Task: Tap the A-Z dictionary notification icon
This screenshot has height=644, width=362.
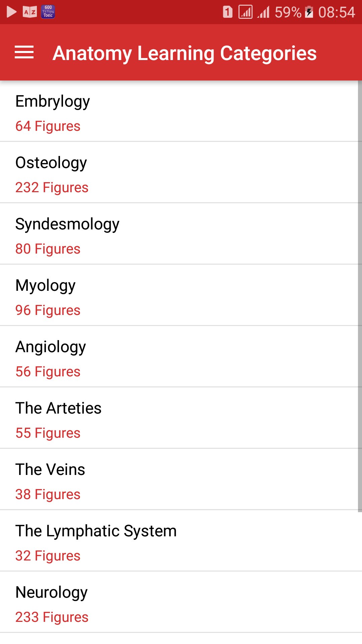Action: (30, 12)
